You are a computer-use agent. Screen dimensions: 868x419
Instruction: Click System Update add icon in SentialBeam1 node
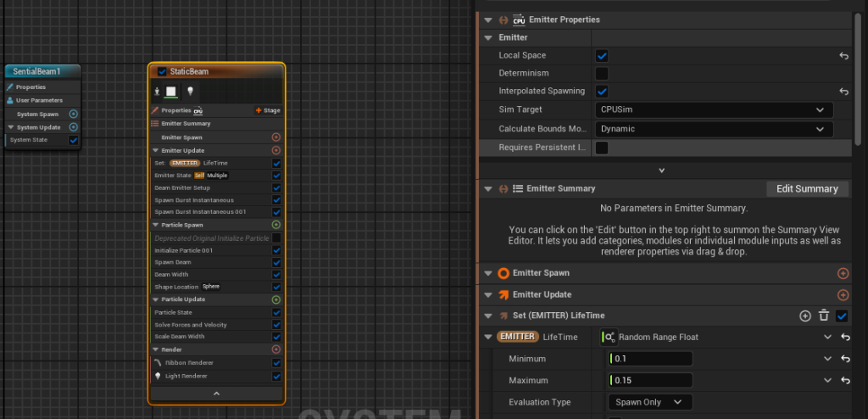73,127
